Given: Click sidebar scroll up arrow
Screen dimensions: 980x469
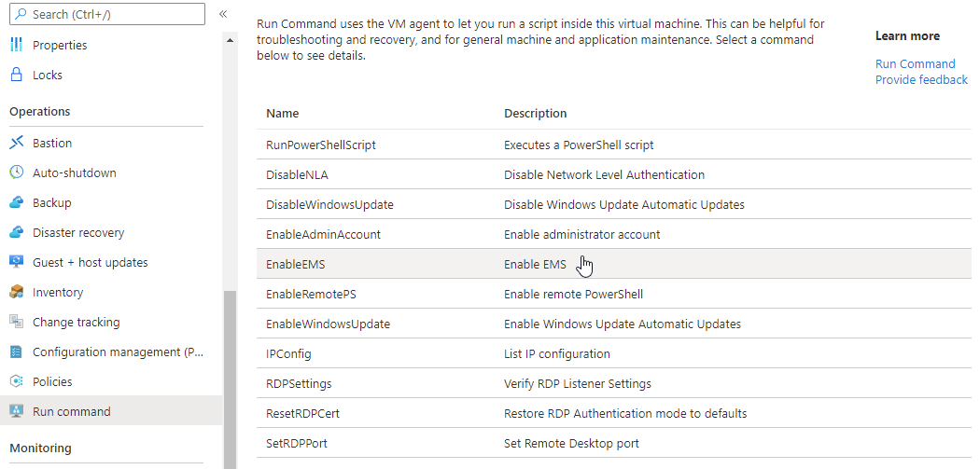Looking at the screenshot, I should tap(231, 41).
